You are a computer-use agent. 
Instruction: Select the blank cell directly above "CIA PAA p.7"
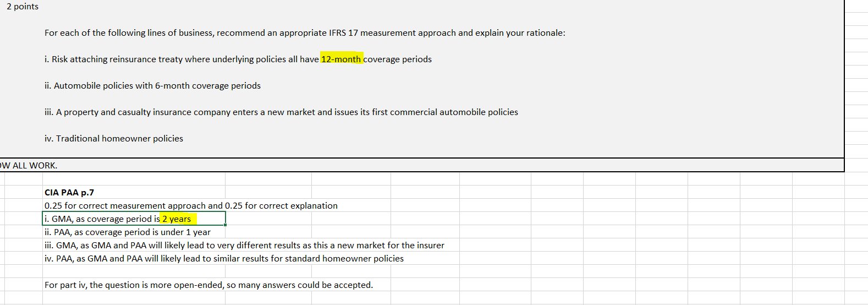(x=134, y=179)
